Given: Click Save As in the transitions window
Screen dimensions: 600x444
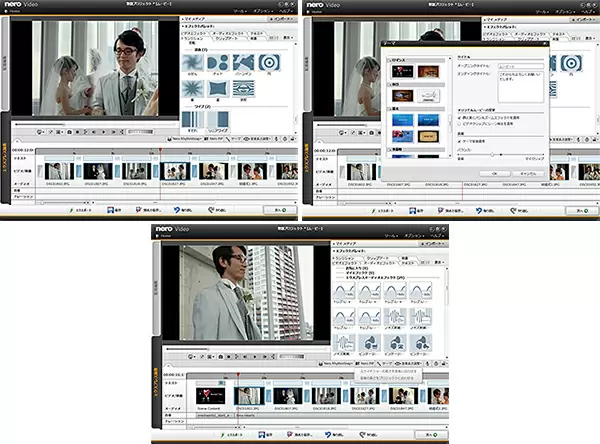Looking at the screenshot, I should click(148, 210).
